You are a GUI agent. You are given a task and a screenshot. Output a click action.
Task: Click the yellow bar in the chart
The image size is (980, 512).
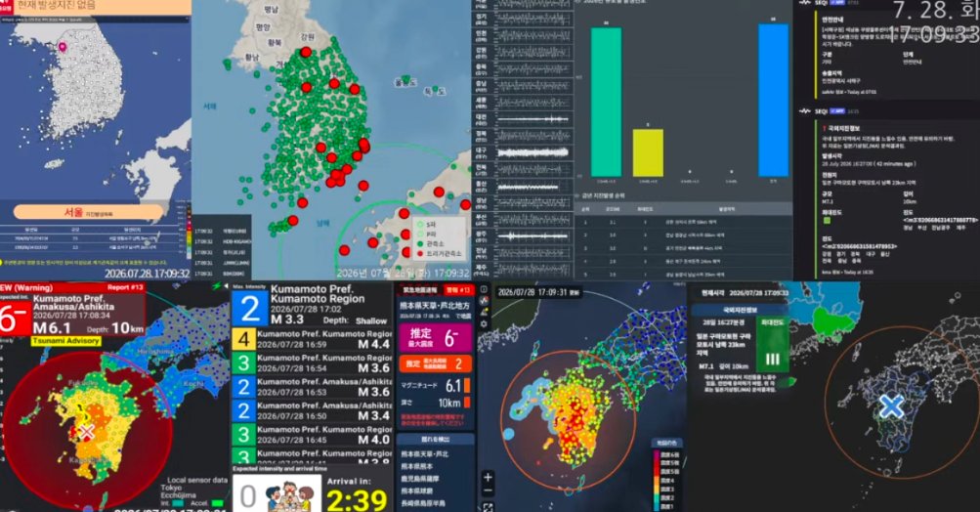pyautogui.click(x=648, y=153)
